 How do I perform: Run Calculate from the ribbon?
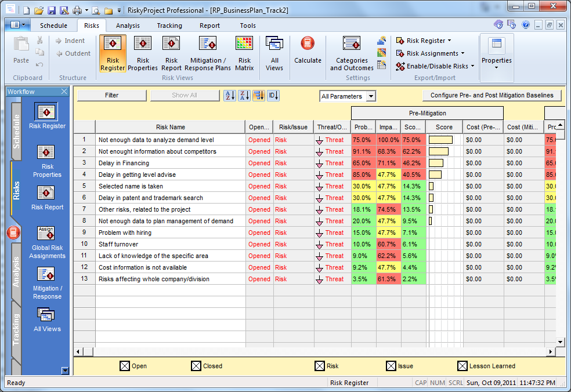tap(308, 50)
